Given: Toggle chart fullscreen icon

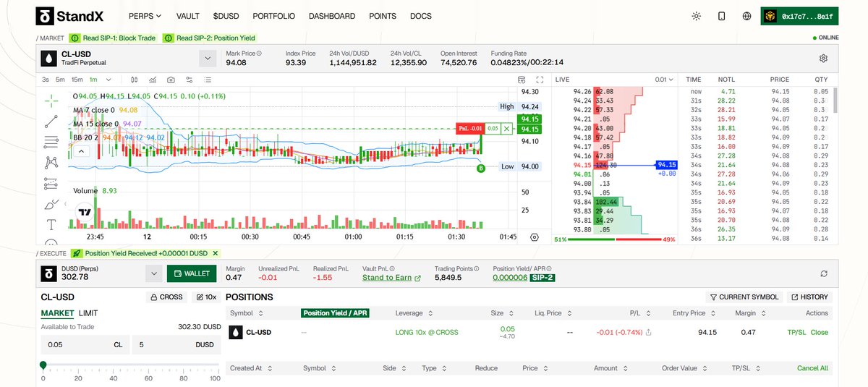Looking at the screenshot, I should click(x=539, y=80).
